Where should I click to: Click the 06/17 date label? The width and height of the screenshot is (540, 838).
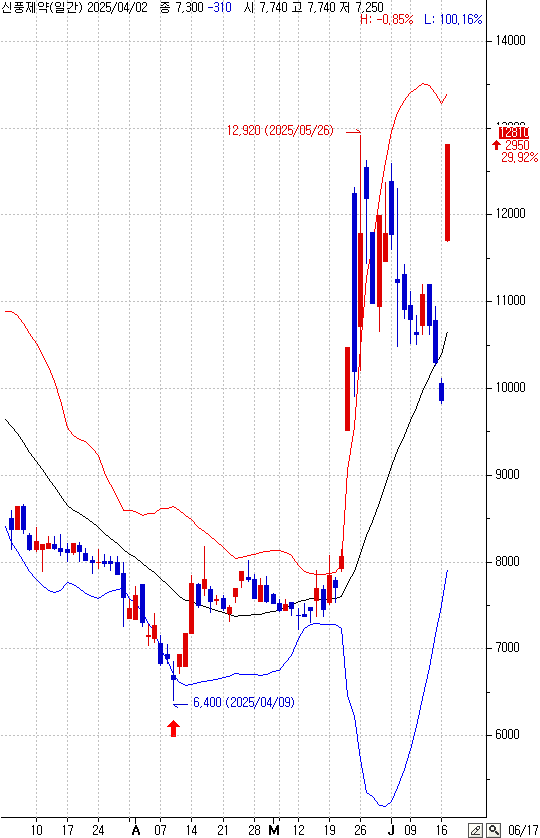click(x=523, y=830)
